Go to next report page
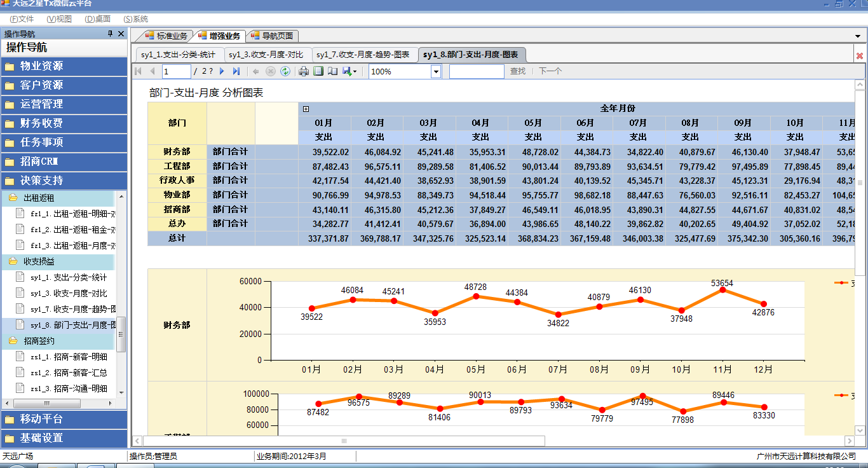The image size is (868, 468). click(x=222, y=71)
